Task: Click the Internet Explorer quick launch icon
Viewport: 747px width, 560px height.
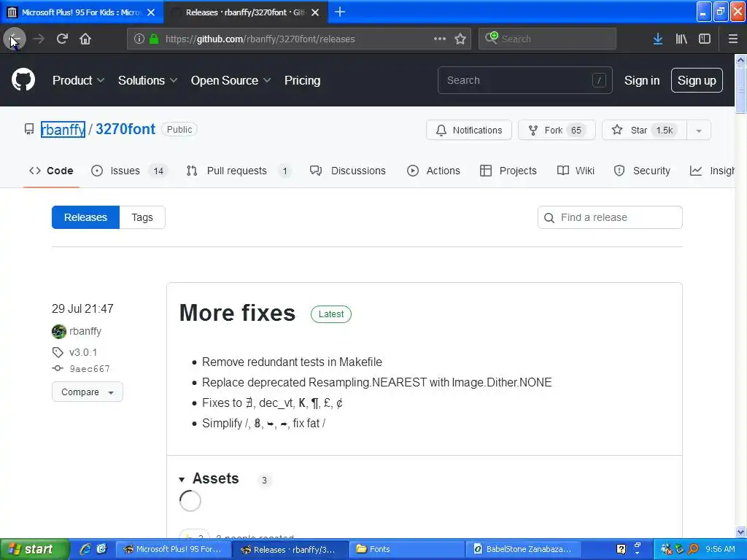Action: (85, 549)
